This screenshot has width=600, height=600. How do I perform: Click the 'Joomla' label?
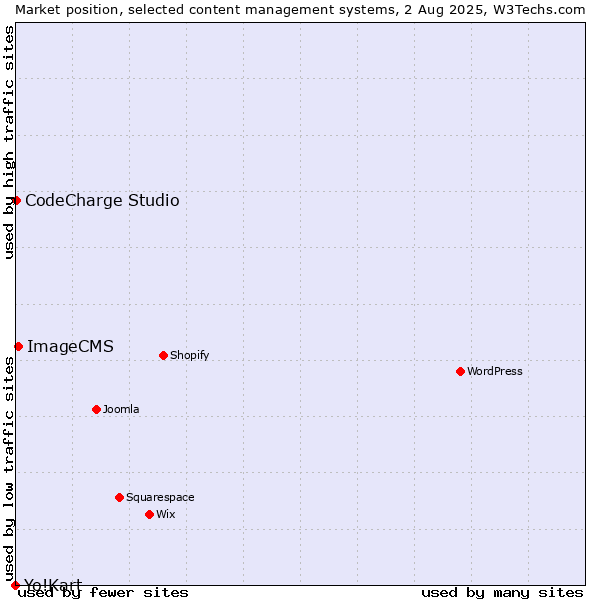click(x=121, y=409)
